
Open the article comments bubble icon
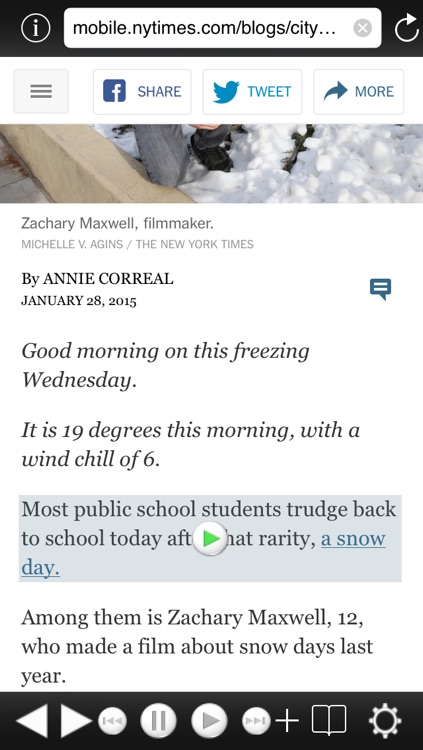[x=380, y=289]
